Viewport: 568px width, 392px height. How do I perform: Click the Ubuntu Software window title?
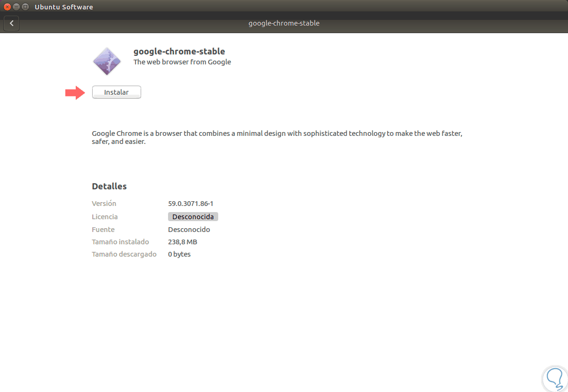coord(64,7)
